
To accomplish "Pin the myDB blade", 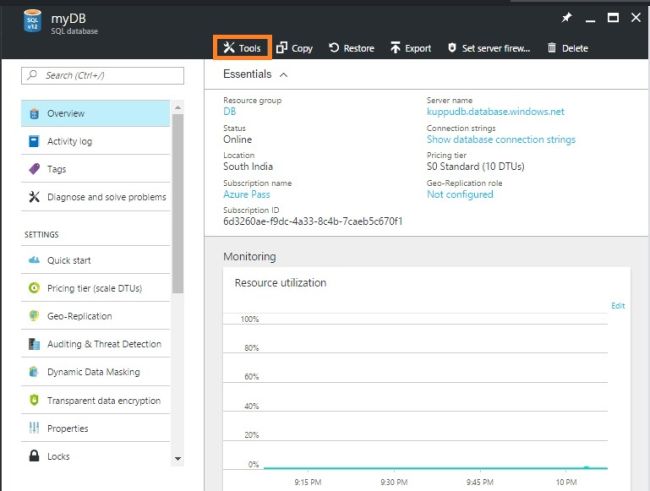I will 567,18.
